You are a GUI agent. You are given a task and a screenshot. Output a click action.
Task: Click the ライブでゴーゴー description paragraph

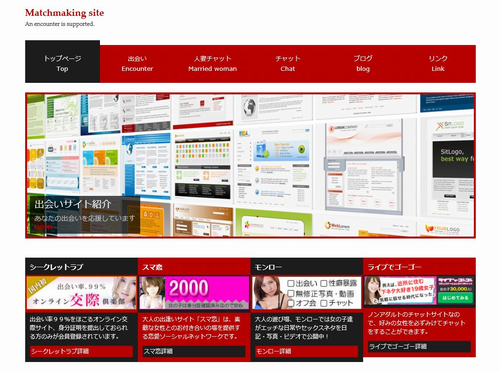tap(417, 323)
